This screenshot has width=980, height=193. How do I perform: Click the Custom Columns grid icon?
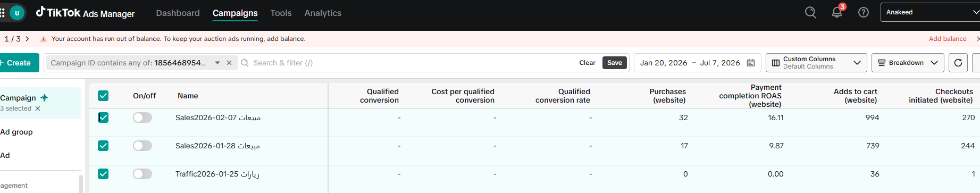pyautogui.click(x=776, y=63)
